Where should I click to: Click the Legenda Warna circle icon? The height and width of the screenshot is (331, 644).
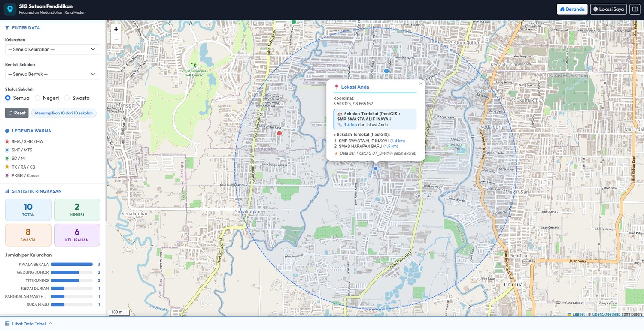(7, 131)
